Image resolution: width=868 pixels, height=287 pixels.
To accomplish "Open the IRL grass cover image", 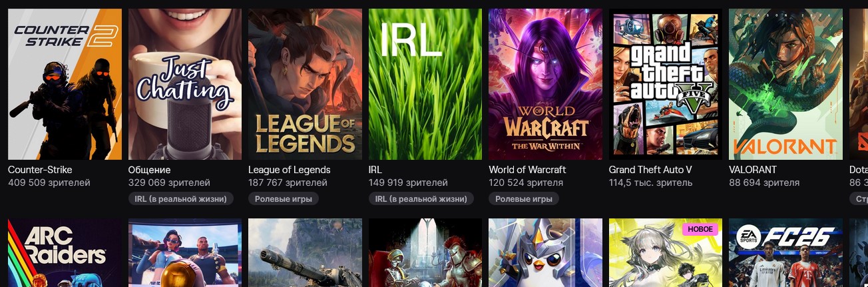I will (425, 84).
